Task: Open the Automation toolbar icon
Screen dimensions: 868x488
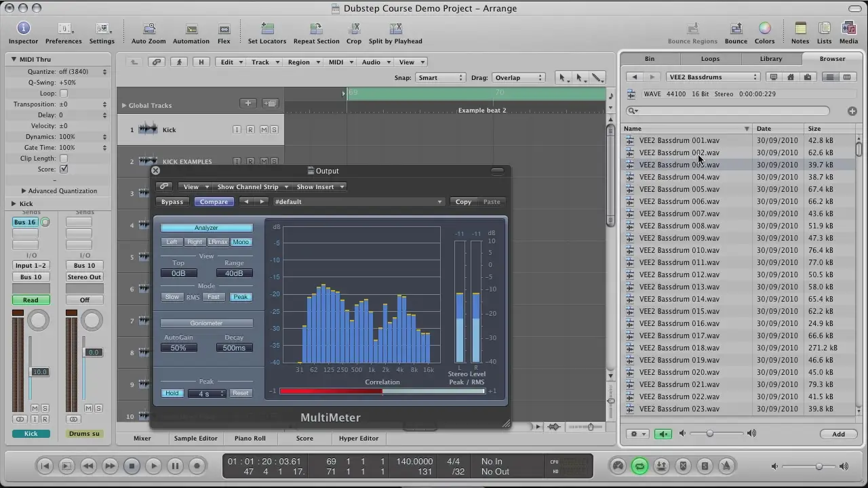Action: point(191,29)
